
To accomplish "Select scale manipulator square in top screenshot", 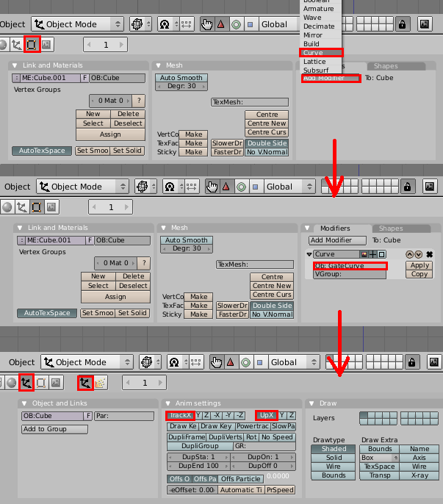I will (251, 24).
